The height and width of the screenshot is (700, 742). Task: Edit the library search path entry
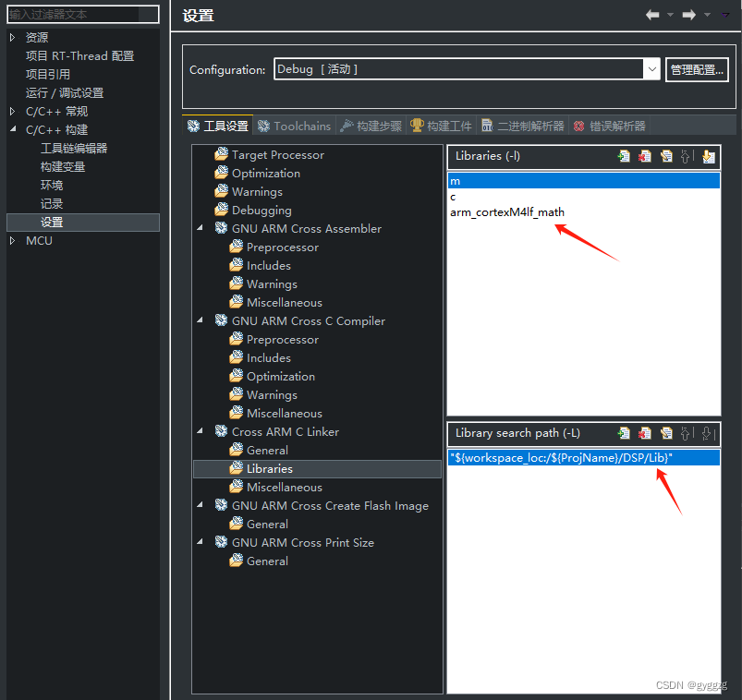(x=667, y=433)
